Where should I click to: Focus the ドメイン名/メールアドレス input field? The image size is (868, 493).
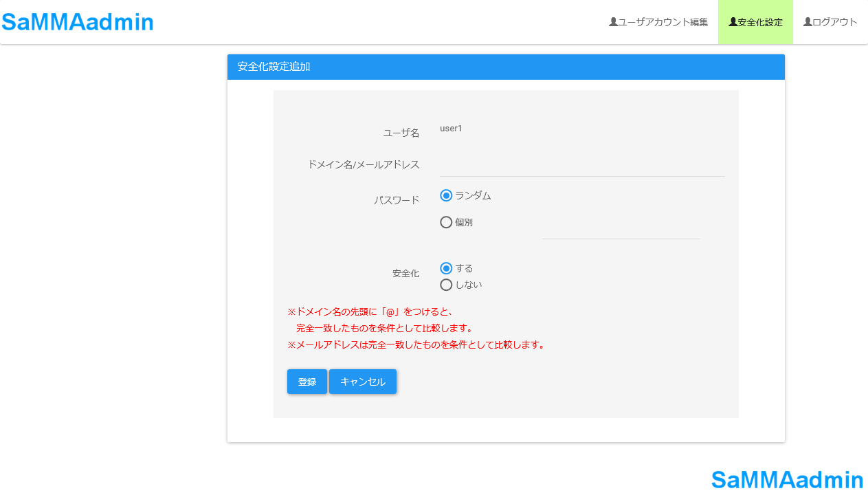point(582,165)
